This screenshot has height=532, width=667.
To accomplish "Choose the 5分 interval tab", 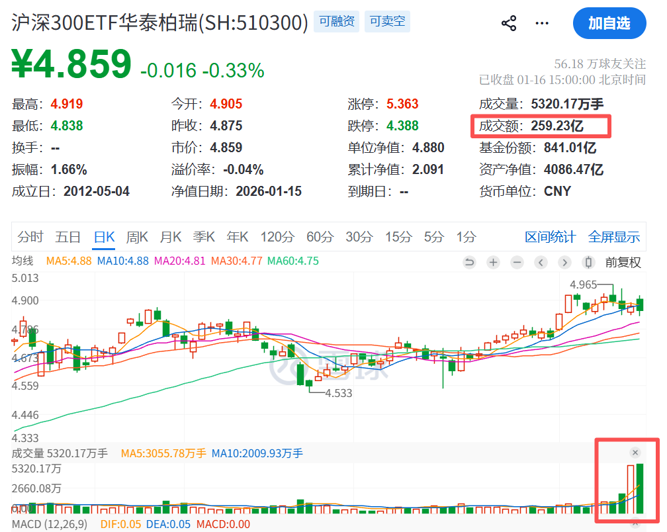I will point(433,237).
